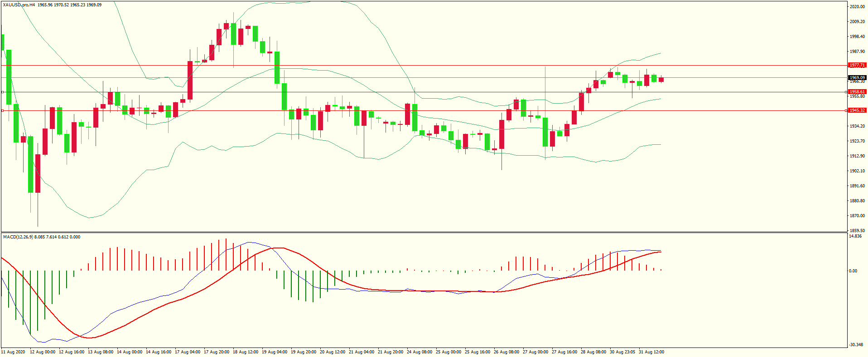Click the 13 Aug 08:00 time label
This screenshot has height=357, width=868.
101,352
